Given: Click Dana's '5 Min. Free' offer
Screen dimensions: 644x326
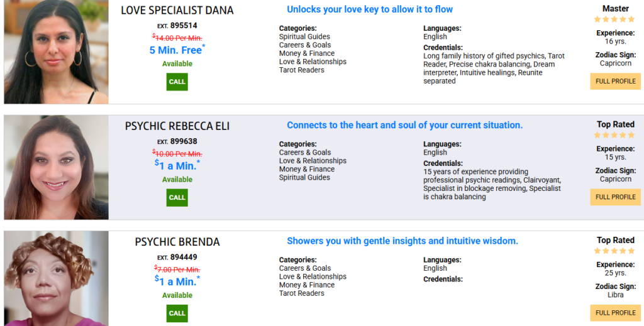Looking at the screenshot, I should coord(177,50).
